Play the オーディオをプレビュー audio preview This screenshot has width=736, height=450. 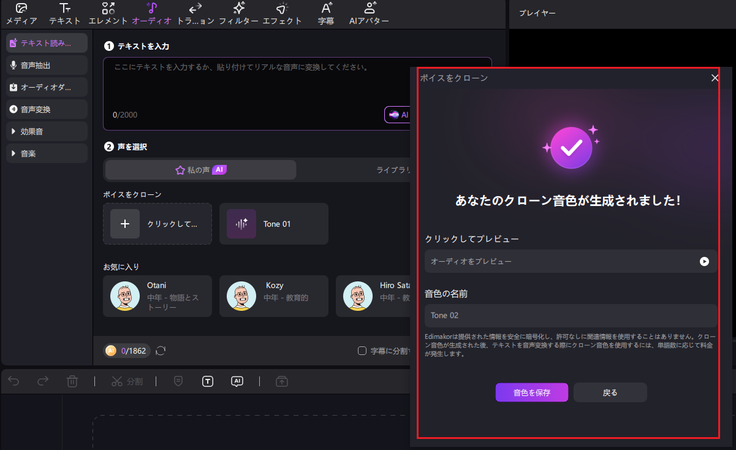pos(704,261)
